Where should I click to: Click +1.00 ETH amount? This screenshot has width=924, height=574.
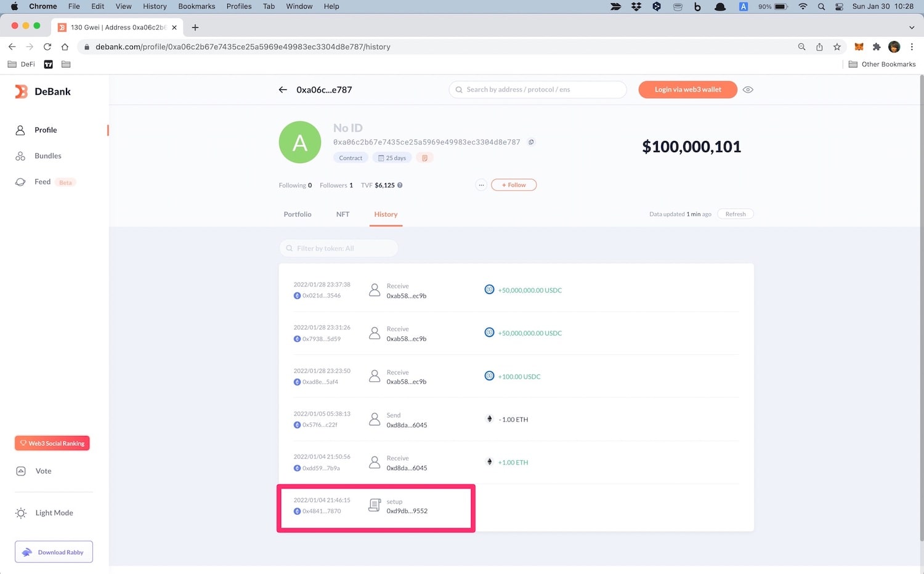513,463
